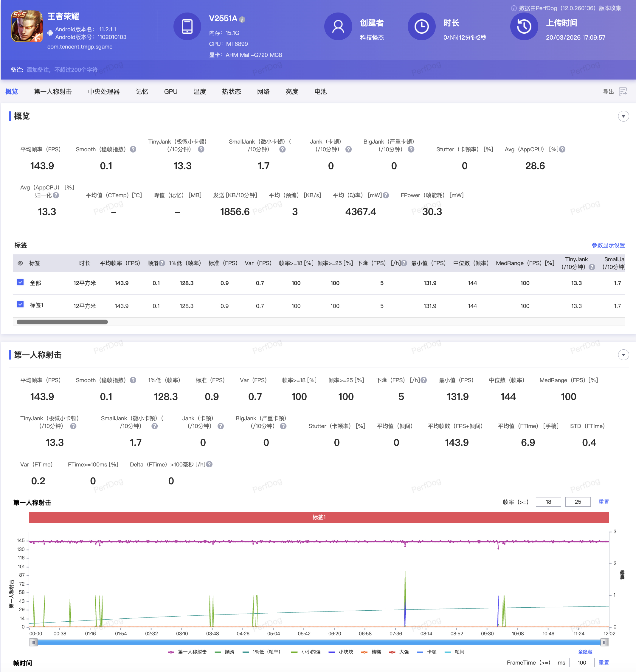The height and width of the screenshot is (672, 636).
Task: Click help icon beside 平均(功率)[mW]
Action: pos(386,195)
